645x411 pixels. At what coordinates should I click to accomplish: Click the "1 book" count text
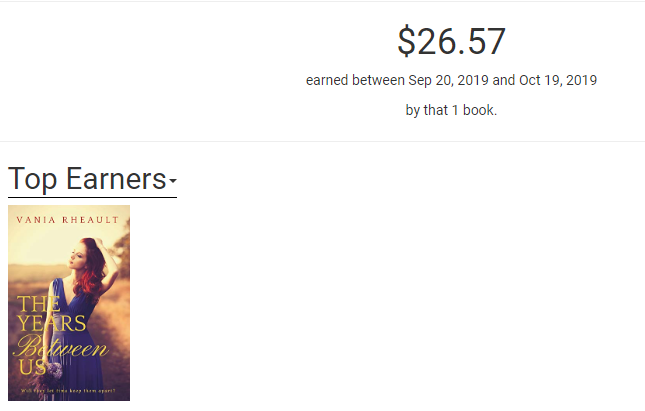coord(469,110)
